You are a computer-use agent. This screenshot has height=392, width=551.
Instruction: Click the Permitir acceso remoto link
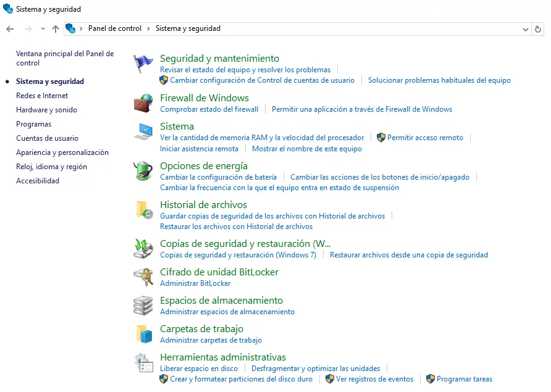[425, 138]
